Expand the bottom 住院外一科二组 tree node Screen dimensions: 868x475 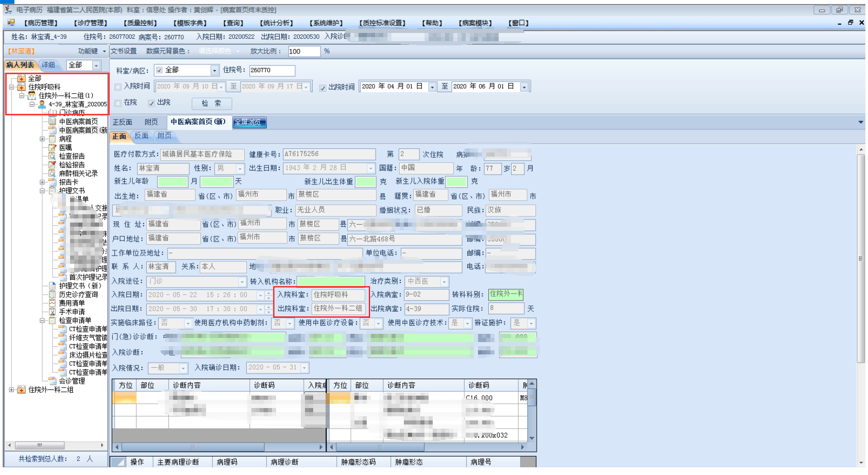pyautogui.click(x=12, y=389)
